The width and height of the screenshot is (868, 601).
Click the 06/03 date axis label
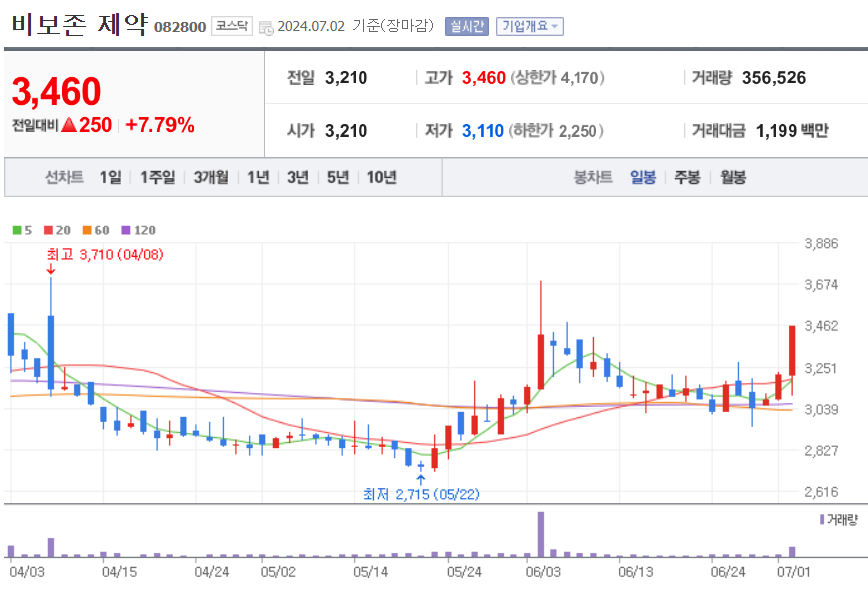(x=543, y=572)
